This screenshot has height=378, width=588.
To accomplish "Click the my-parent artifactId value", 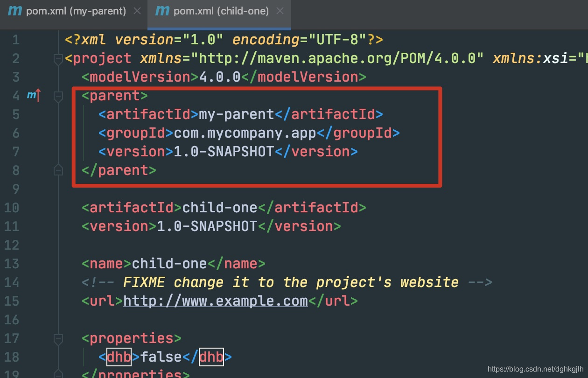I will pos(236,114).
